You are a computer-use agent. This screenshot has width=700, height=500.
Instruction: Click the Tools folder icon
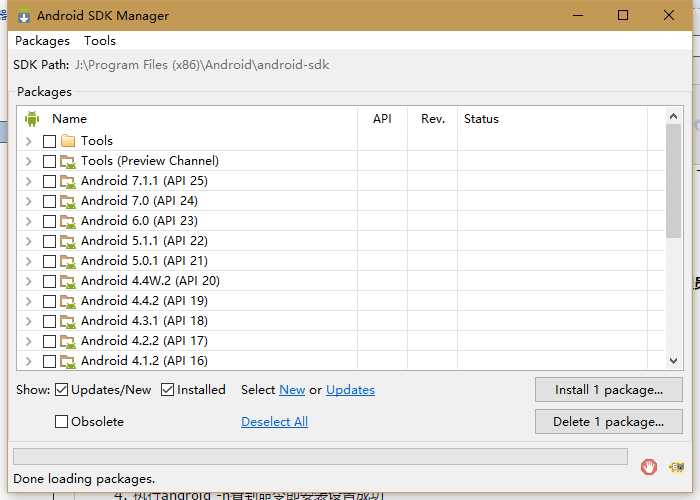[67, 141]
